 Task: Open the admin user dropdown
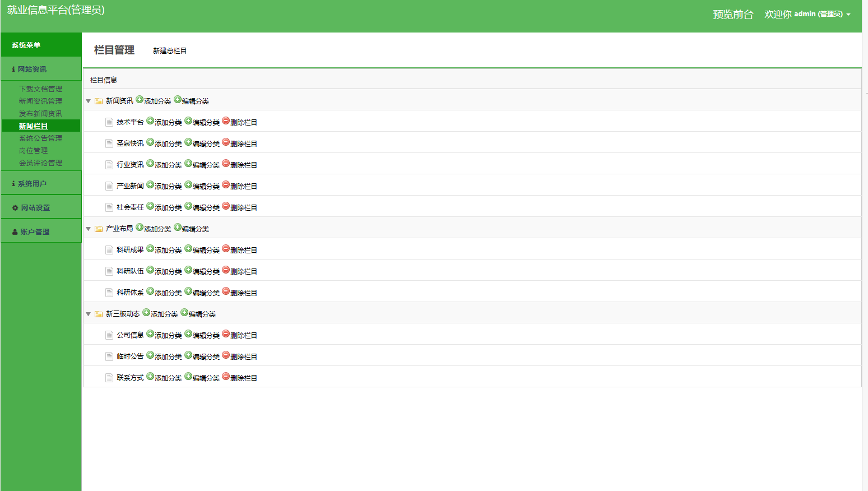pos(821,14)
